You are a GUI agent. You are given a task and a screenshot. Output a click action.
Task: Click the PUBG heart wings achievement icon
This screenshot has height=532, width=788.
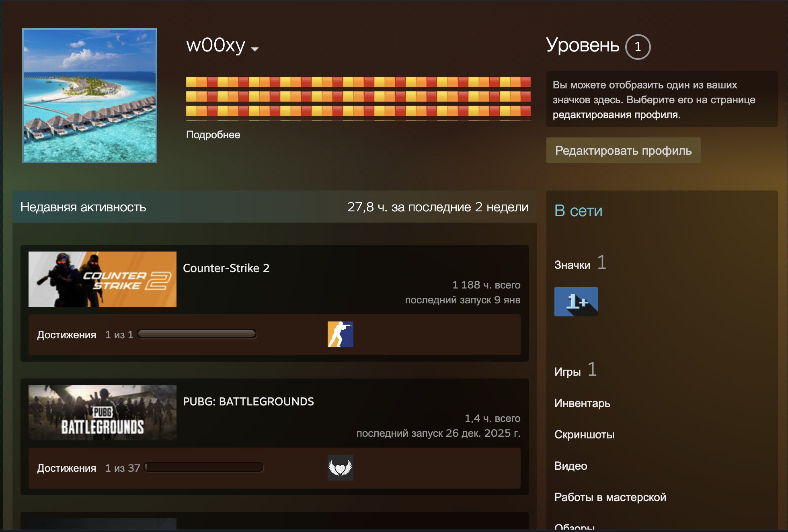coord(340,468)
